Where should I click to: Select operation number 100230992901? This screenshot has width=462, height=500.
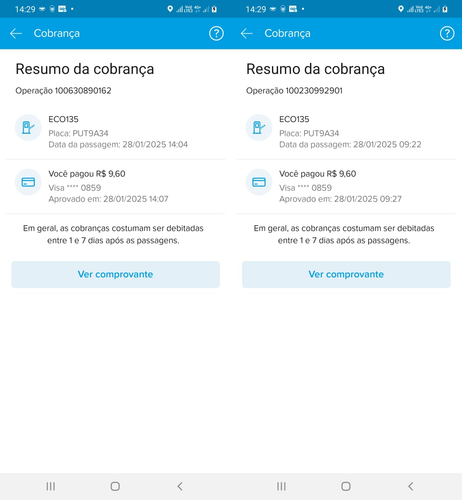pos(314,91)
